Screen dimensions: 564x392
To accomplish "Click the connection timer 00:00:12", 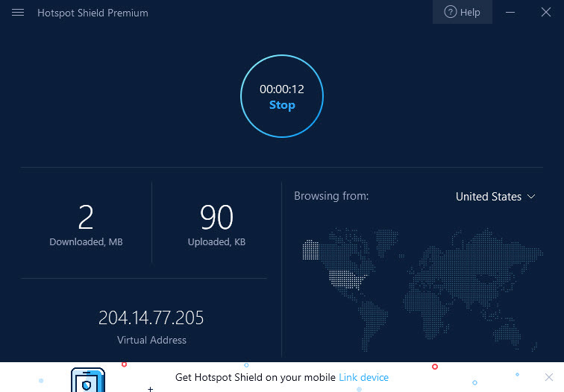I will pyautogui.click(x=282, y=89).
